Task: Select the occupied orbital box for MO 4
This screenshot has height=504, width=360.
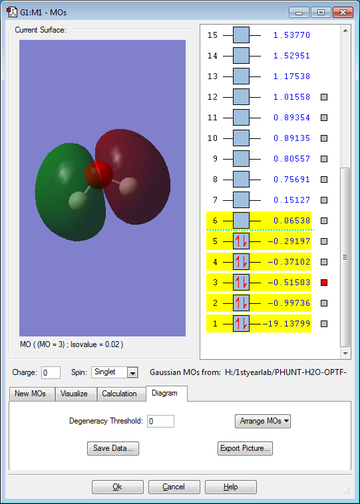Action: [241, 262]
